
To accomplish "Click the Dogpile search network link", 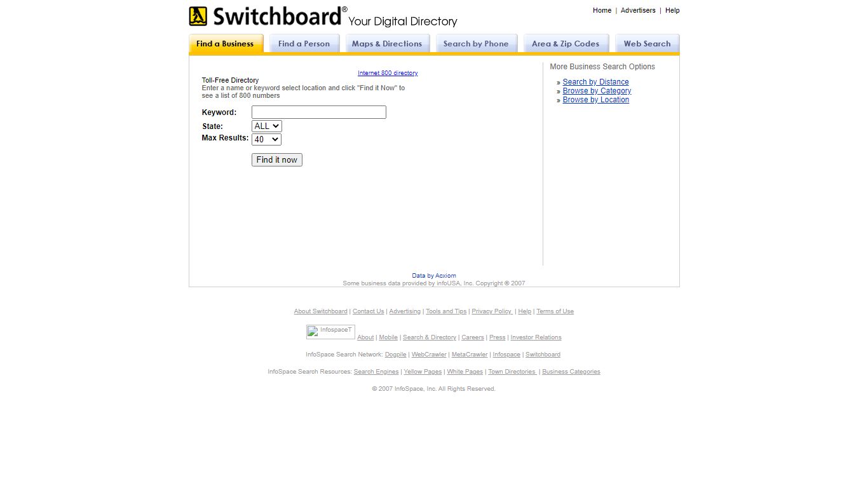I will (x=395, y=354).
